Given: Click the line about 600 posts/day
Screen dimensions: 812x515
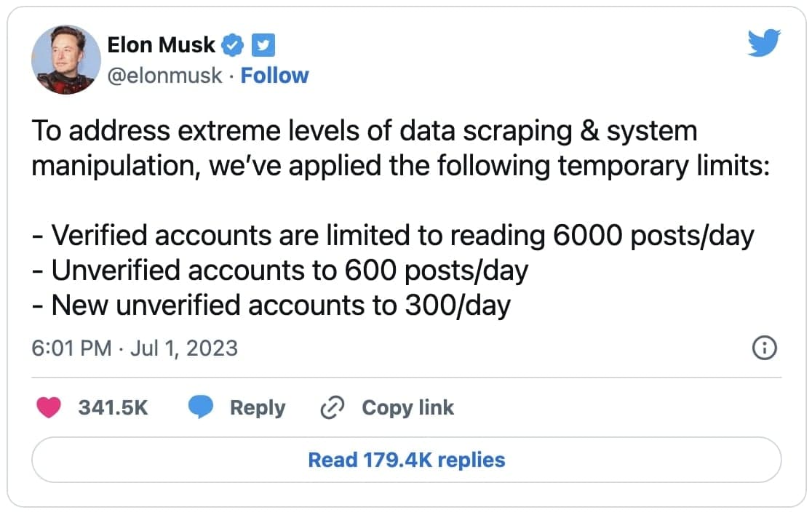Looking at the screenshot, I should [x=280, y=271].
